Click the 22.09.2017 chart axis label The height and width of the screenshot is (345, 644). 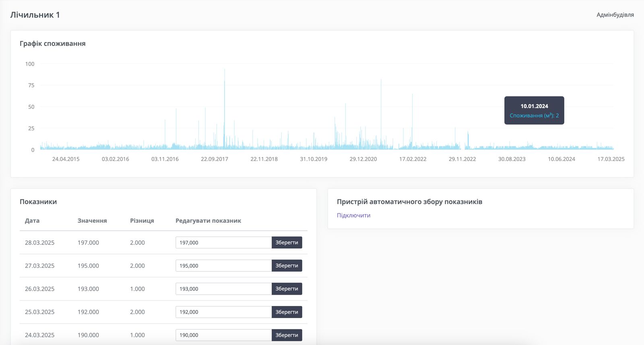click(x=215, y=159)
